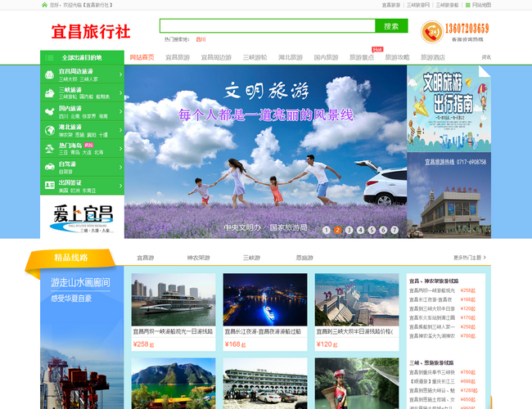Expand the 出国签证 submenu arrow
This screenshot has height=409, width=532.
point(121,185)
